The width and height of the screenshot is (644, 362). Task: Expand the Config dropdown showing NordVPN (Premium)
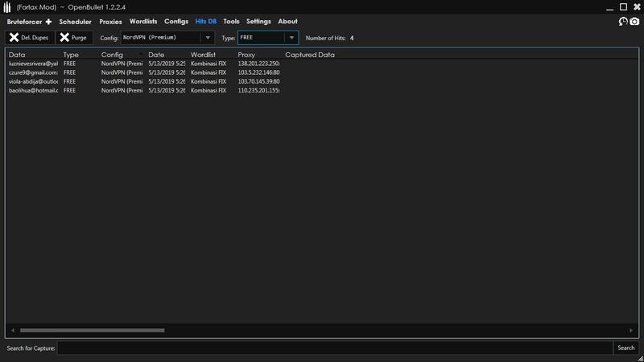[167, 38]
